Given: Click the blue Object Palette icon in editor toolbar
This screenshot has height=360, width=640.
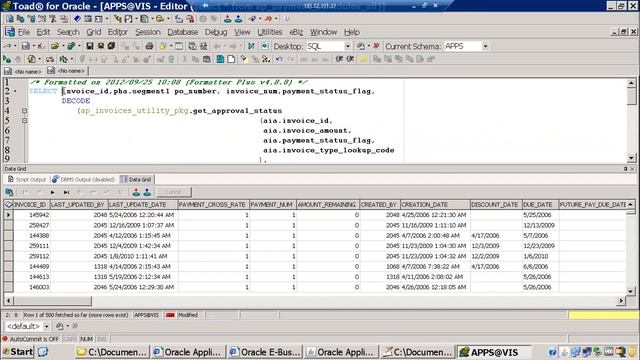Looking at the screenshot, I should (220, 60).
